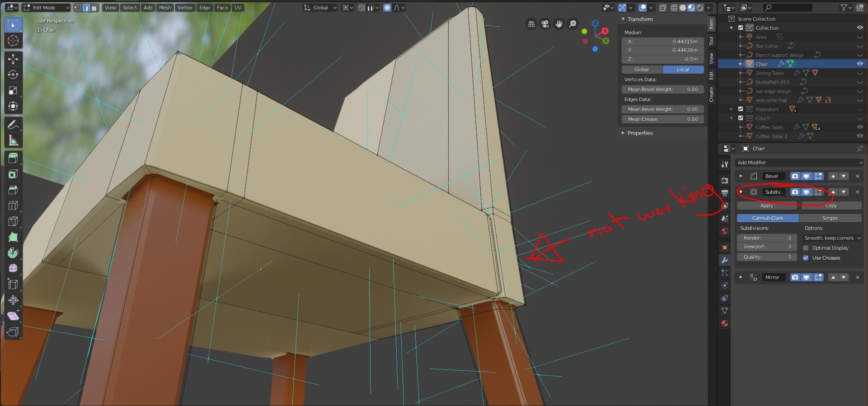Open the Vertex menu
868x406 pixels.
(x=185, y=8)
